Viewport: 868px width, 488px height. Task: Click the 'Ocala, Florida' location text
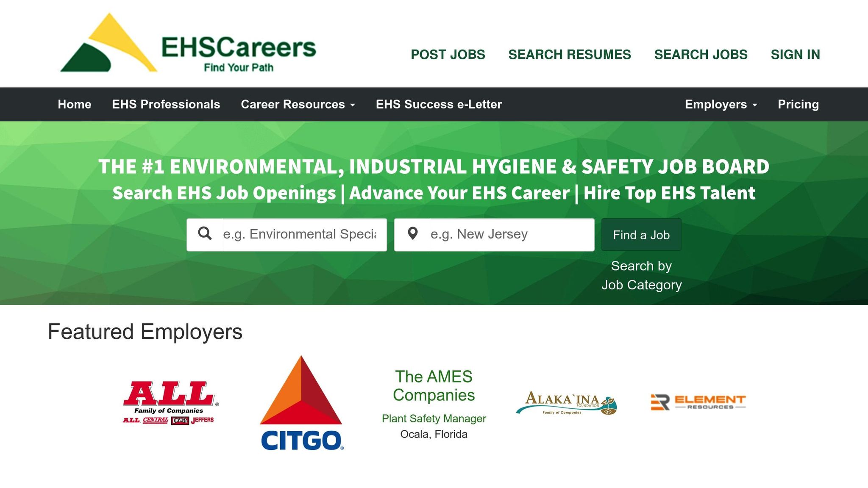coord(434,434)
